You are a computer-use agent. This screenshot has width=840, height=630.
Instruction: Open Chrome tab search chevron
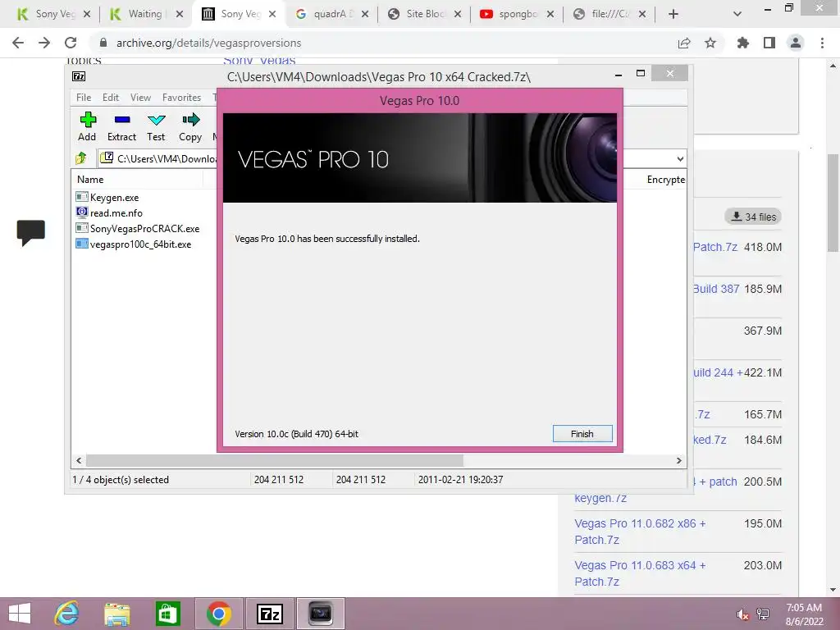click(737, 14)
